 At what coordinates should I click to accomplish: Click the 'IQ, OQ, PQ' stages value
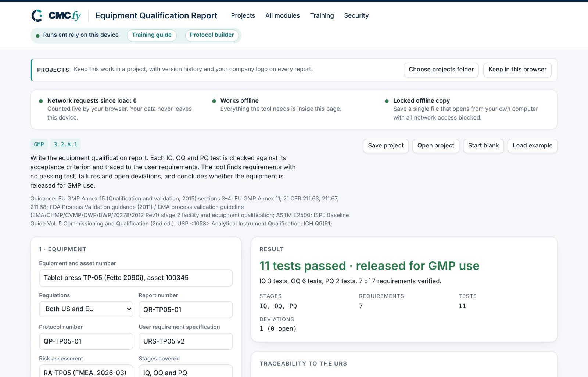click(278, 306)
